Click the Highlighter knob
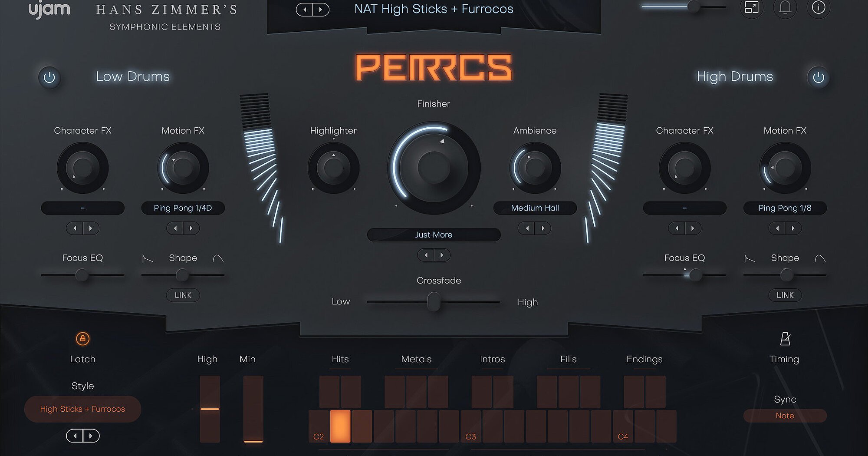This screenshot has width=868, height=456. click(333, 167)
